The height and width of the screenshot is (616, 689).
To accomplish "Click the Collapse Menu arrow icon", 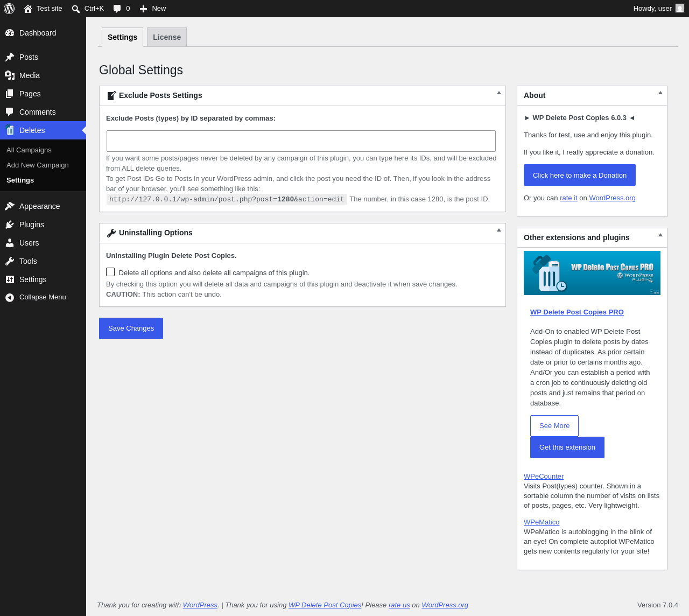I will point(10,297).
